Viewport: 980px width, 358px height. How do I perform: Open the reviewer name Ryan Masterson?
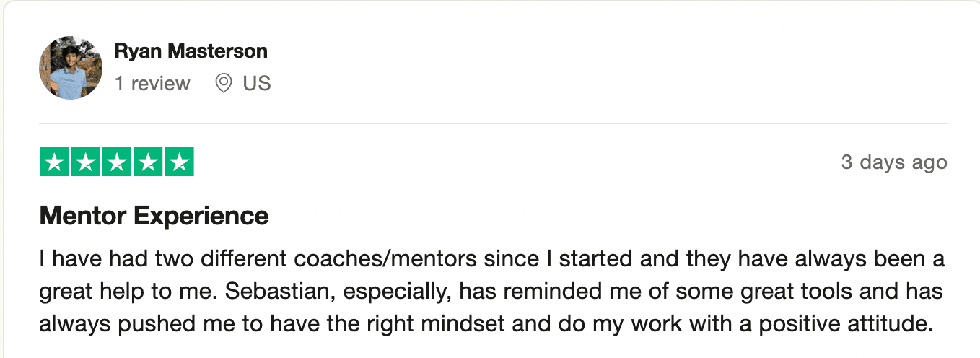click(191, 51)
